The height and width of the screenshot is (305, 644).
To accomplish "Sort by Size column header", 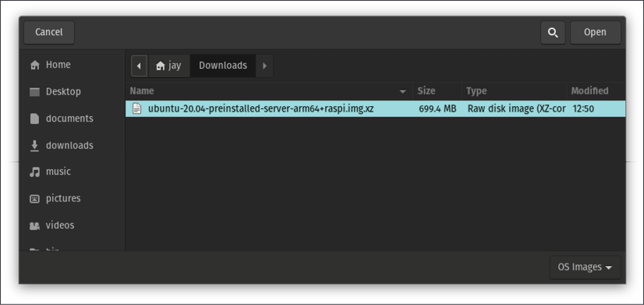I will 437,90.
